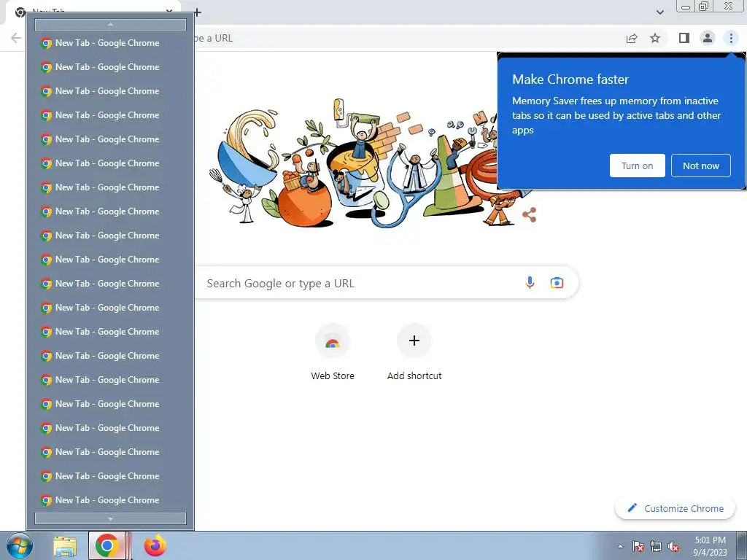Click the Chrome taskbar button
Viewport: 747px width, 560px height.
(x=107, y=545)
